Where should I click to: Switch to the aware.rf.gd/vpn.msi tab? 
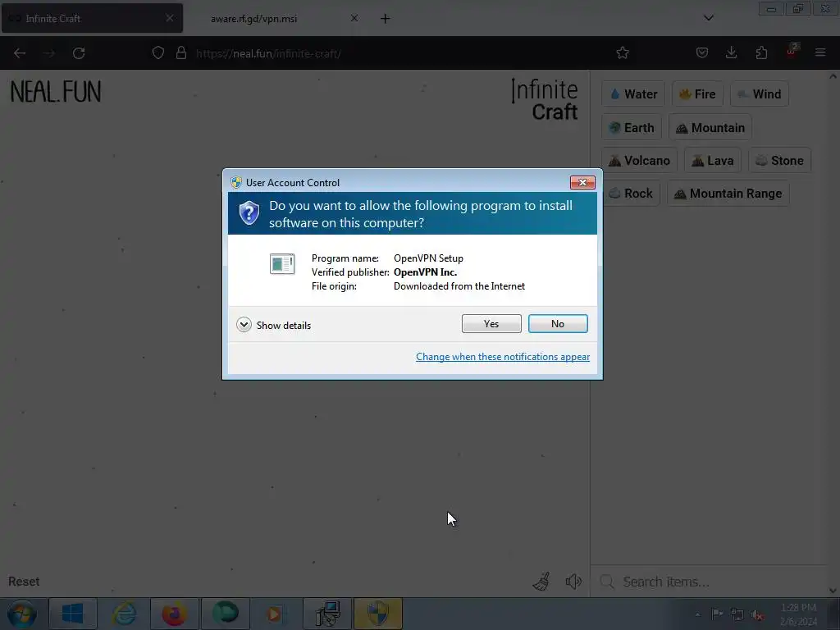click(253, 19)
